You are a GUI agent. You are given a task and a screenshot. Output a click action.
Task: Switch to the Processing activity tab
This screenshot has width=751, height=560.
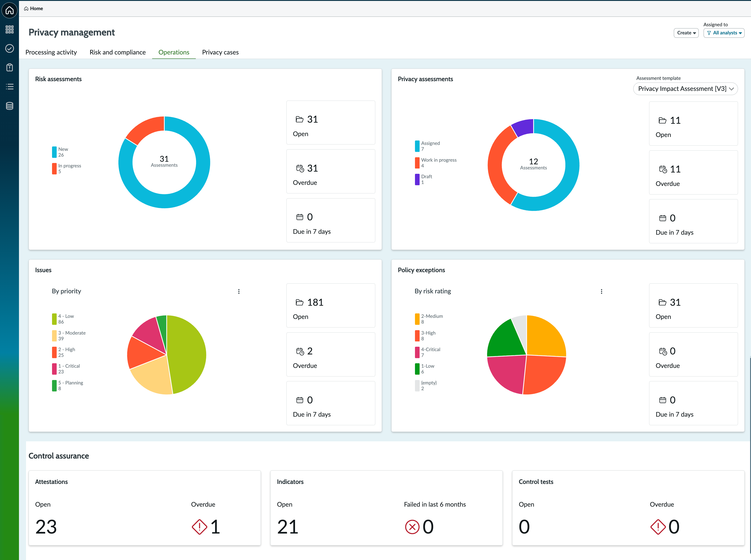[x=51, y=52]
